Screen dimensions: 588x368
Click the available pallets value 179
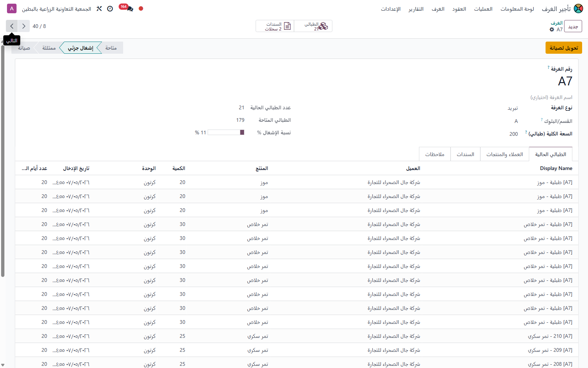[x=240, y=120]
